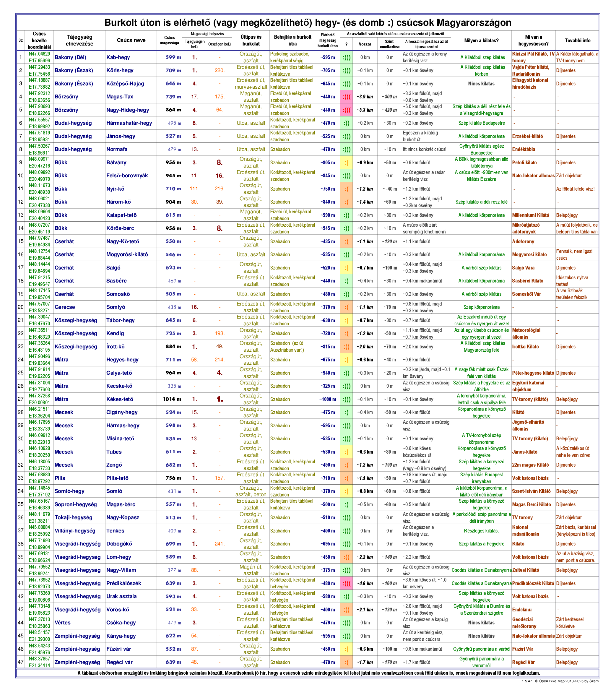Screen dimensions: 616x690
Task: Click the green smiley for Kékes-tető
Action: coord(346,400)
